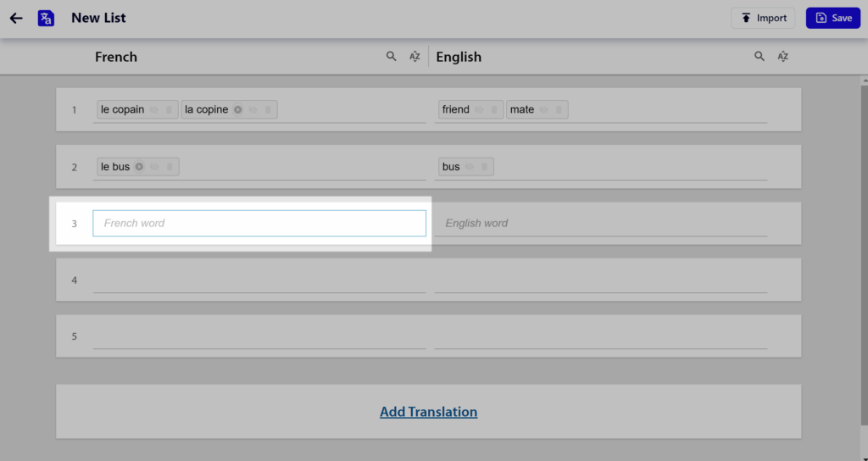Sort English column A to Z
This screenshot has height=461, width=868.
[x=782, y=57]
